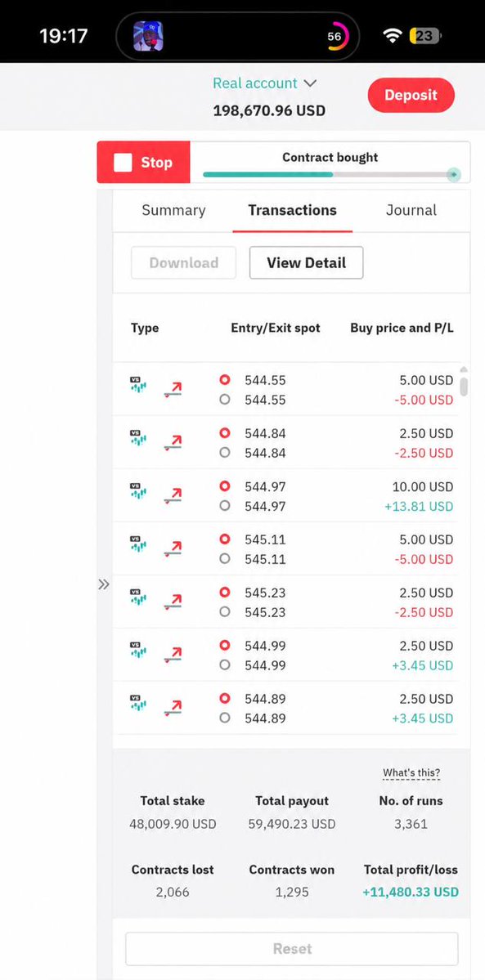Open the Journal tab
Image resolution: width=485 pixels, height=980 pixels.
point(411,210)
